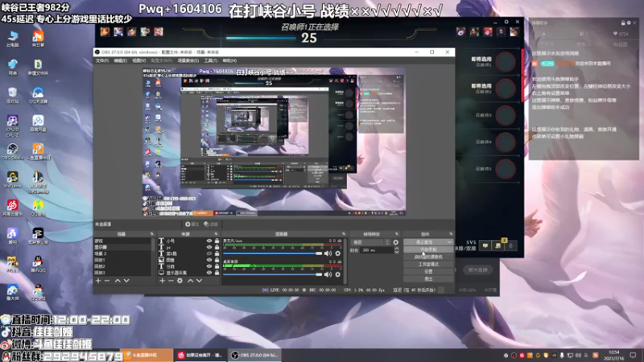Hide the 小号 text source
Screen dimensions: 644x362
tap(209, 241)
